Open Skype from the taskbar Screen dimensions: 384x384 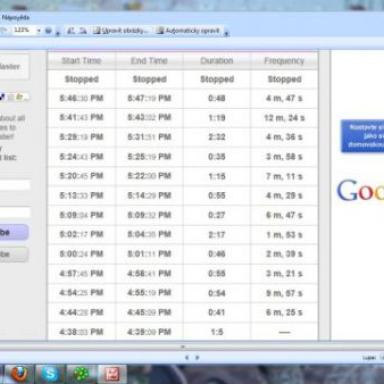point(50,374)
